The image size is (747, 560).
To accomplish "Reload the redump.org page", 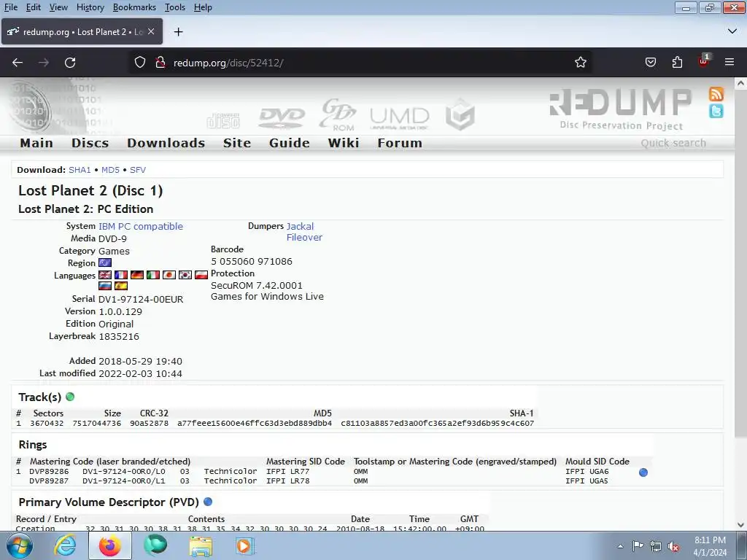I will tap(70, 63).
